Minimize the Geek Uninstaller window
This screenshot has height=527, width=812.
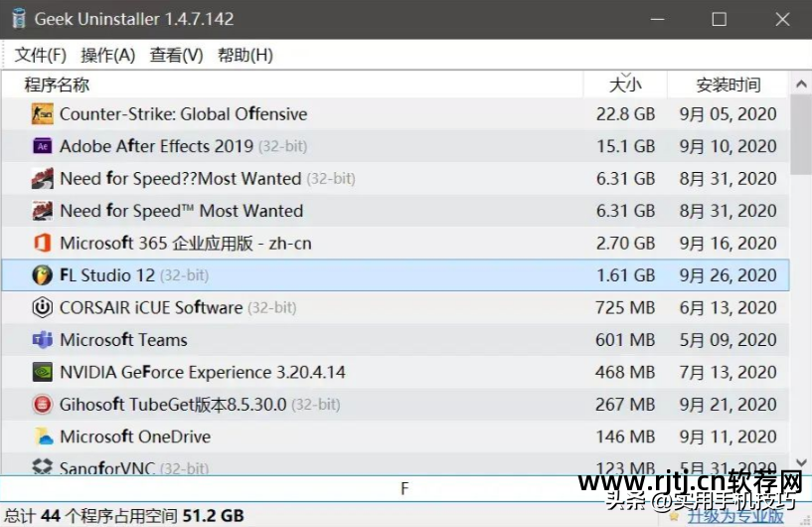click(x=658, y=19)
